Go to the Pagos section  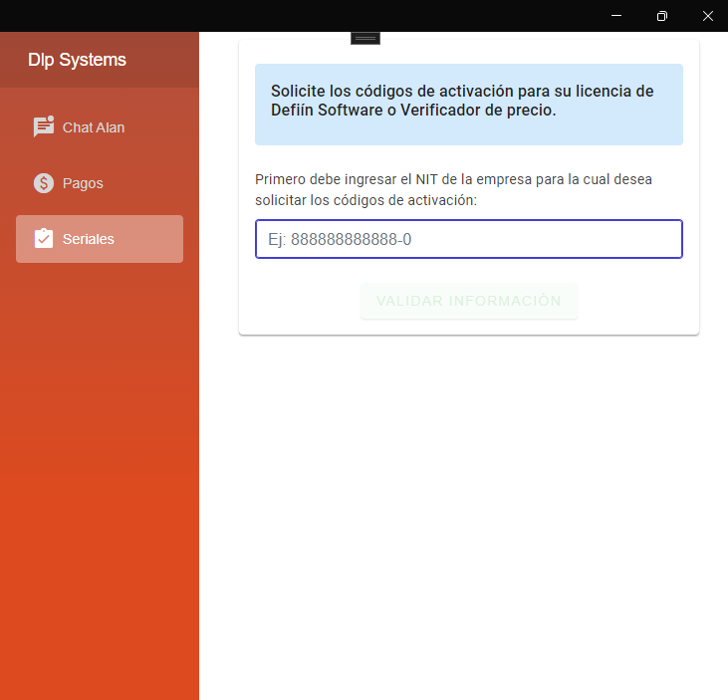coord(100,183)
